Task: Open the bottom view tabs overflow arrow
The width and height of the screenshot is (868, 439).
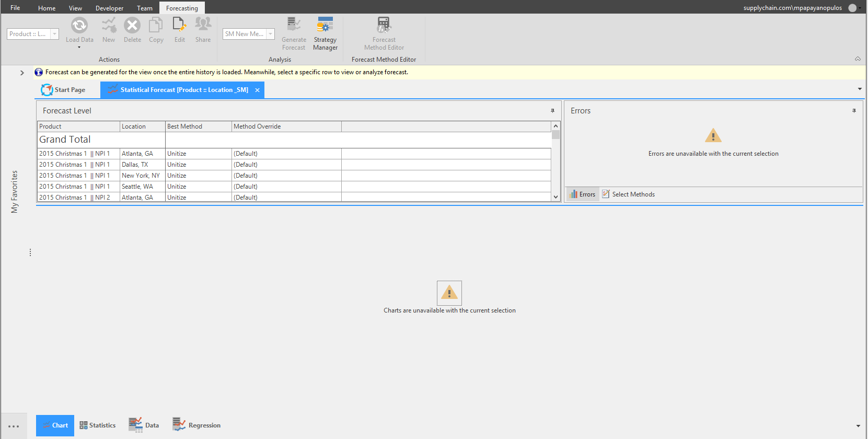Action: click(858, 426)
